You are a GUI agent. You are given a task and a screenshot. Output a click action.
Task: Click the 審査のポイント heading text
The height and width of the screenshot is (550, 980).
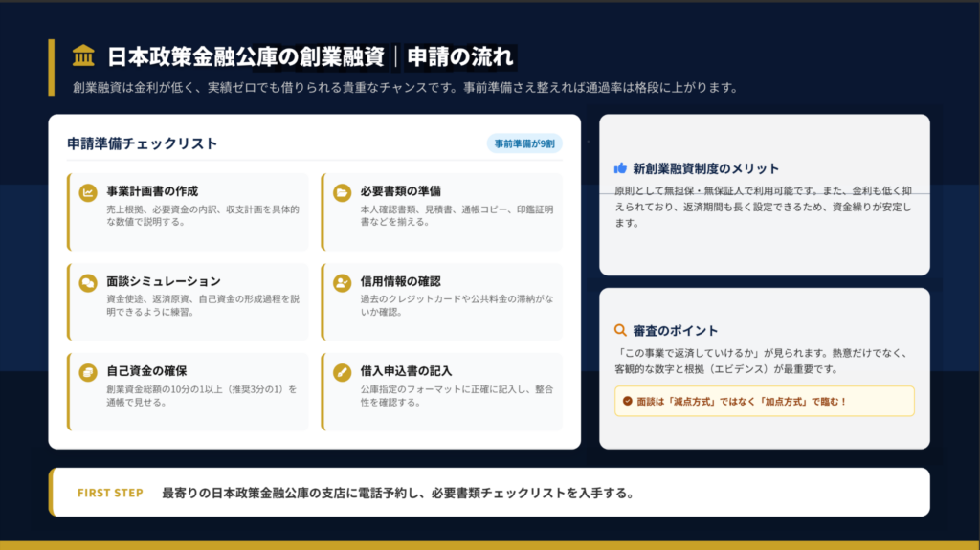pos(675,331)
